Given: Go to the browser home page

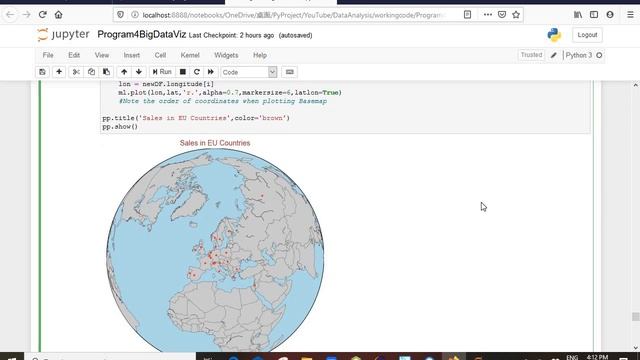Looking at the screenshot, I should pyautogui.click(x=59, y=15).
